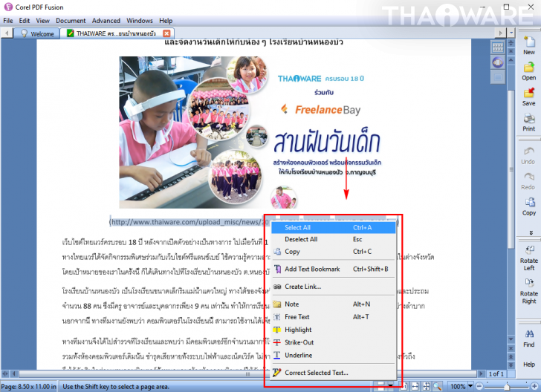Click 'Page: 8.50 x 11.00 in' status text

[x=29, y=387]
